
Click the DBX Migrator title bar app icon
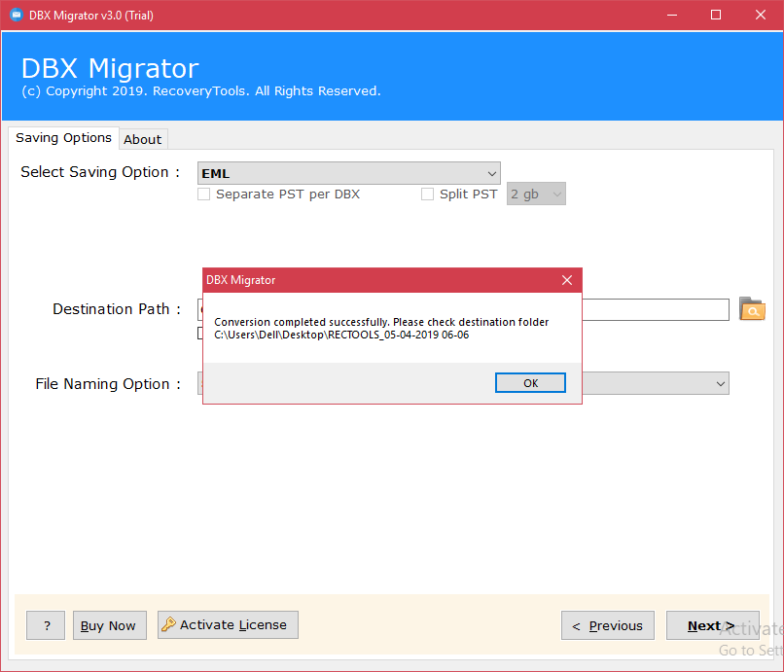click(16, 15)
